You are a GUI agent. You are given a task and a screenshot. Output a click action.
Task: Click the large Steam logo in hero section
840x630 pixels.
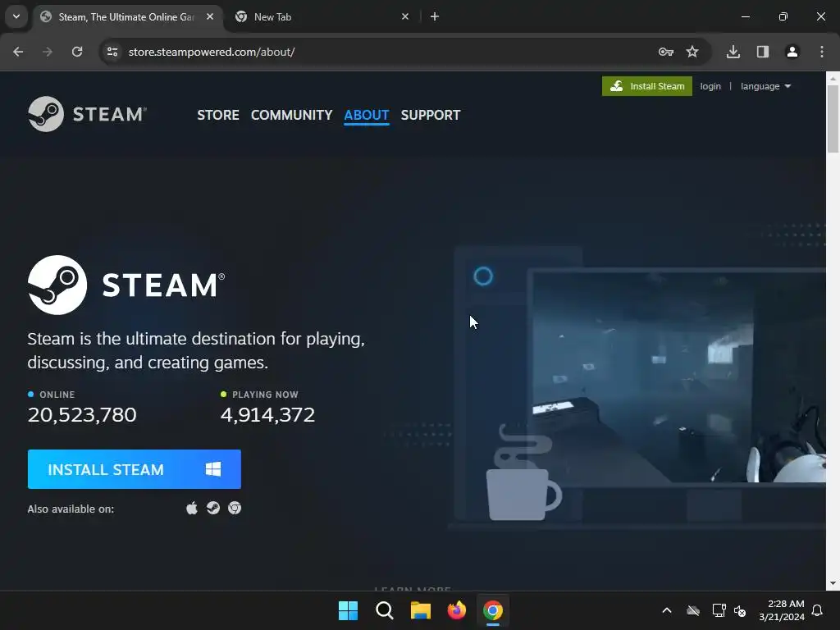pyautogui.click(x=126, y=285)
